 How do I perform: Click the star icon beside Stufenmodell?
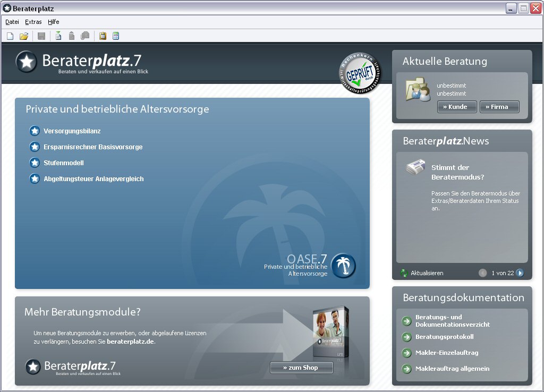[x=35, y=163]
